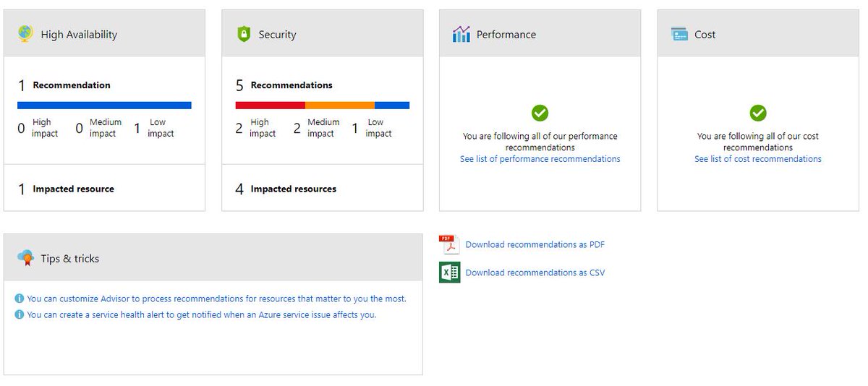This screenshot has width=868, height=386.
Task: Click the green checkmark in Performance card
Action: coord(540,113)
